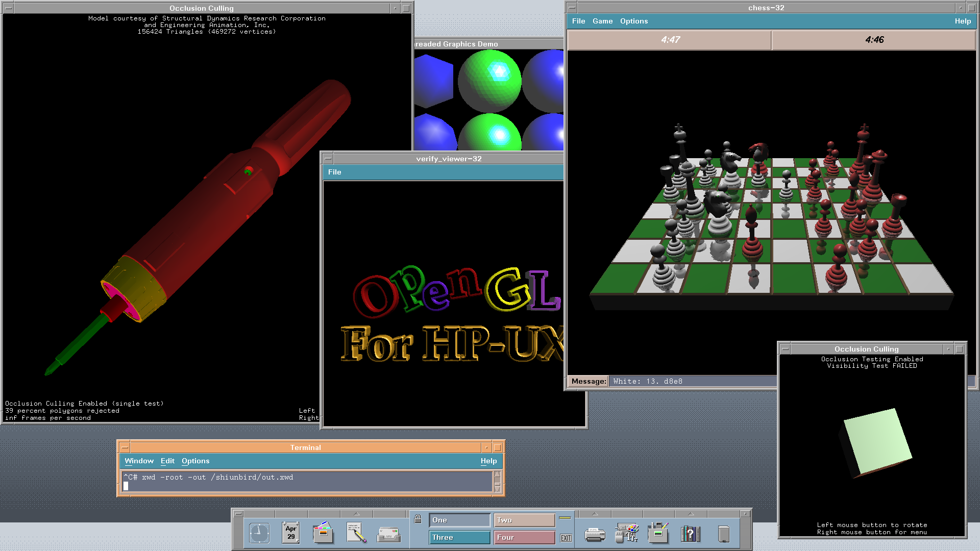Open the Printer icon on the front panel
The image size is (980, 551).
click(x=595, y=535)
